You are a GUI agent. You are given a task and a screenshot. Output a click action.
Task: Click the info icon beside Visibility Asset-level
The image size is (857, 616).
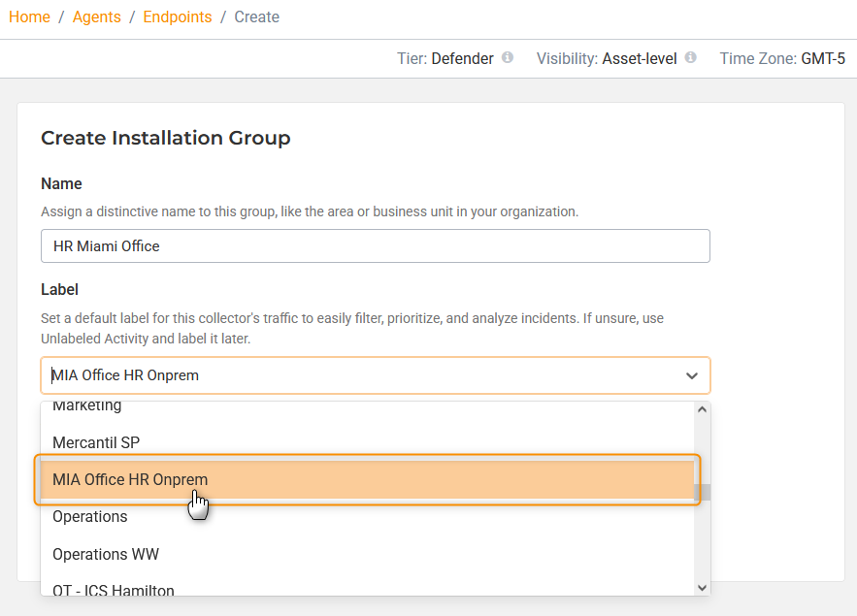[690, 58]
